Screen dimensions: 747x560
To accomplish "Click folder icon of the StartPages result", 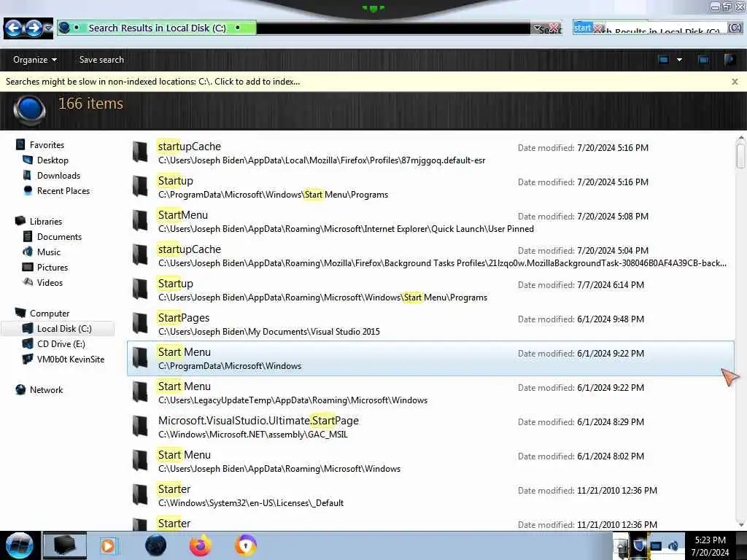I will 140,323.
